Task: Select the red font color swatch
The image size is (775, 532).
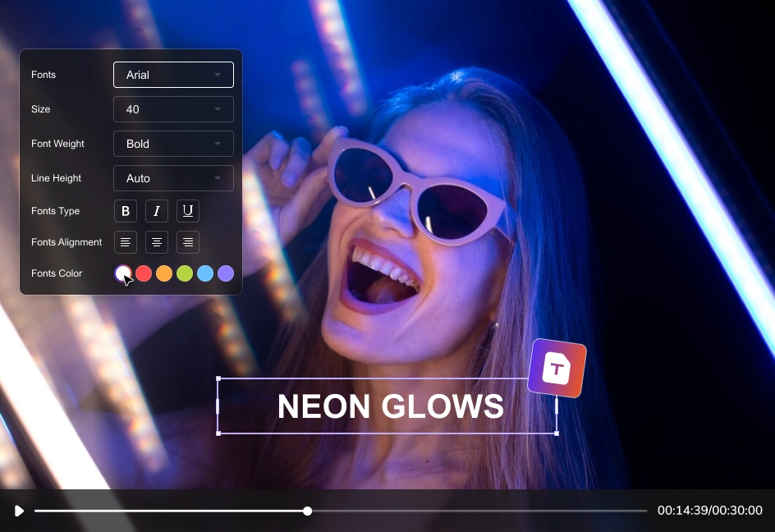Action: pos(144,273)
